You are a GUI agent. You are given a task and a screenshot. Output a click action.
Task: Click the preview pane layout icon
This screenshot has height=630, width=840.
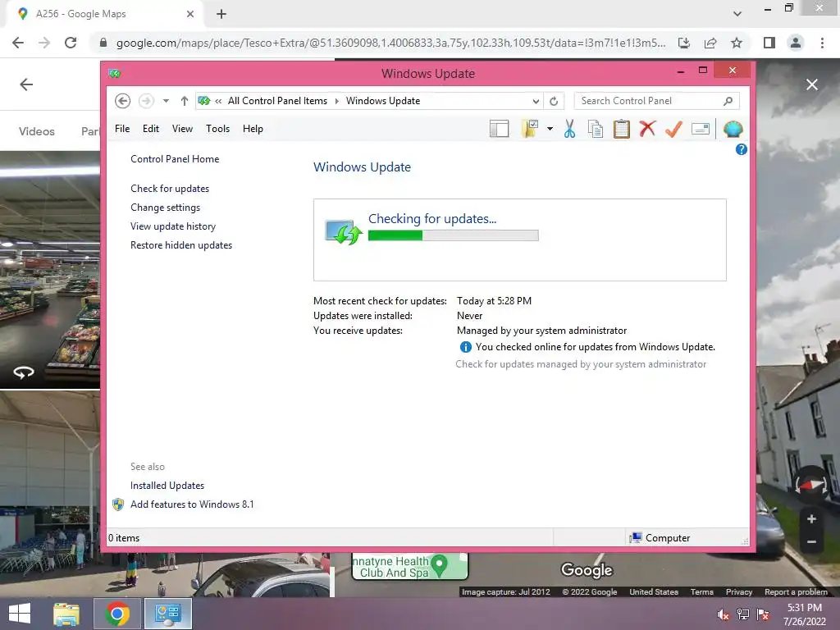500,129
